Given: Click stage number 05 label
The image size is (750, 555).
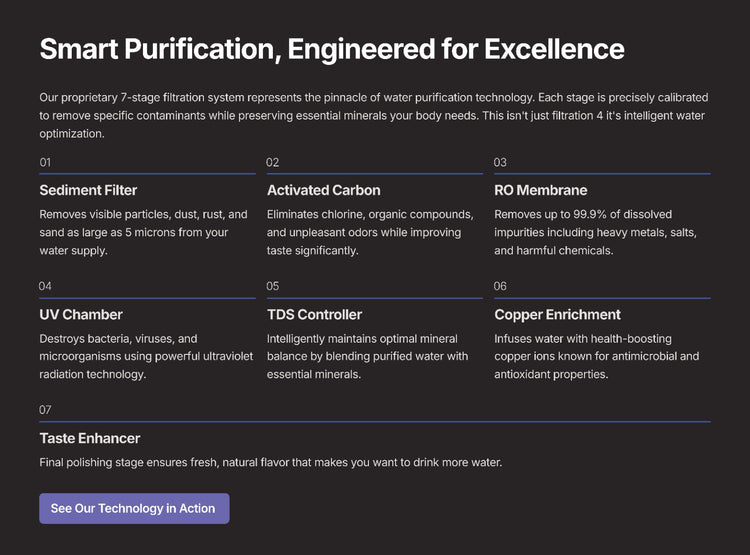Looking at the screenshot, I should (273, 286).
